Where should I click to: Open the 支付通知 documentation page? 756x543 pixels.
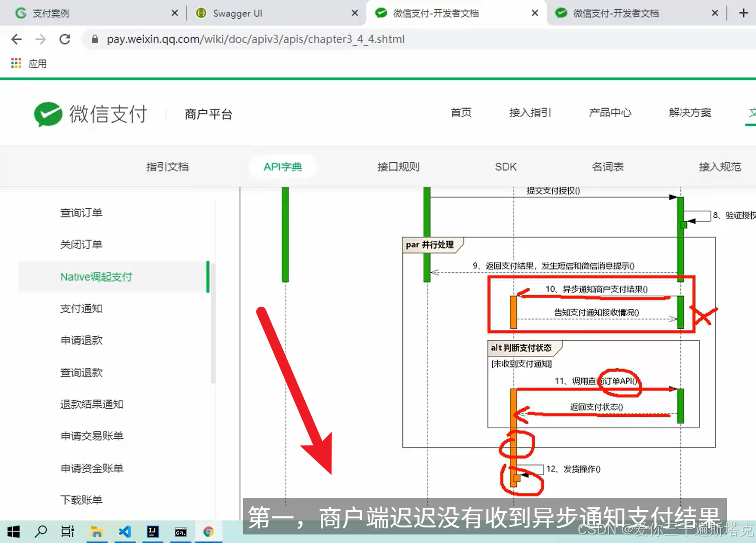(x=81, y=309)
